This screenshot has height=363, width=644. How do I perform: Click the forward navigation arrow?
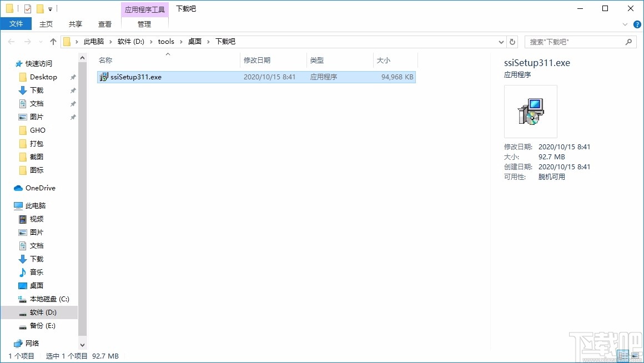tap(27, 41)
